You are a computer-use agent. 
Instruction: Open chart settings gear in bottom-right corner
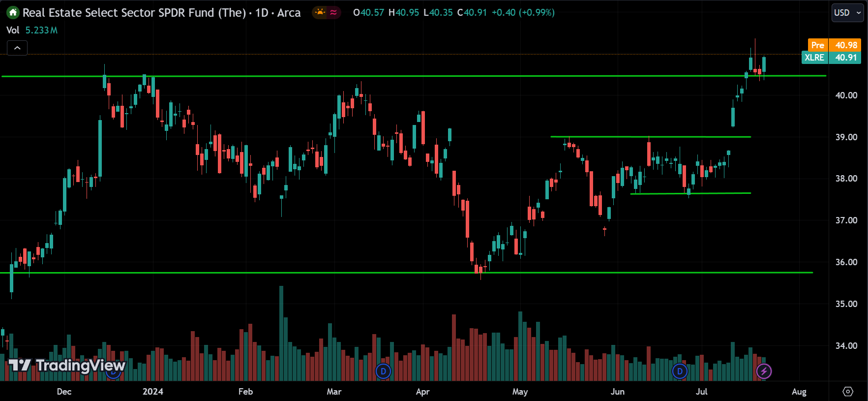coord(848,391)
